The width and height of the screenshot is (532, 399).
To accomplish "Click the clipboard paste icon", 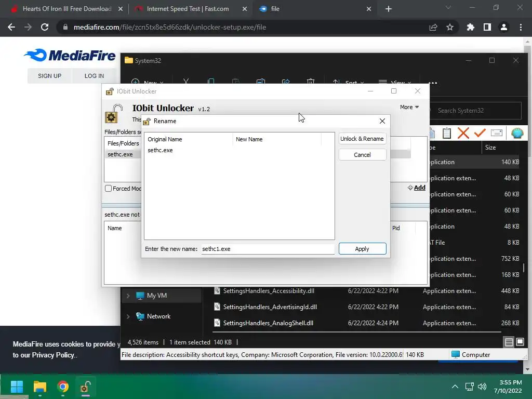I will (x=447, y=133).
